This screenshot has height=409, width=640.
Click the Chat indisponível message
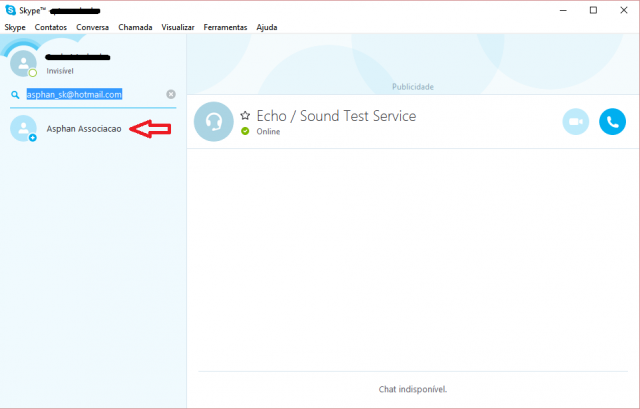413,389
